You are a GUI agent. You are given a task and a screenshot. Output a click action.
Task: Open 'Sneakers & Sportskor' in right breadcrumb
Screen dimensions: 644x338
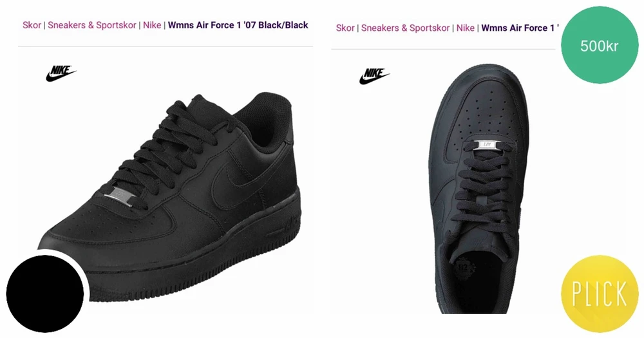tap(405, 28)
